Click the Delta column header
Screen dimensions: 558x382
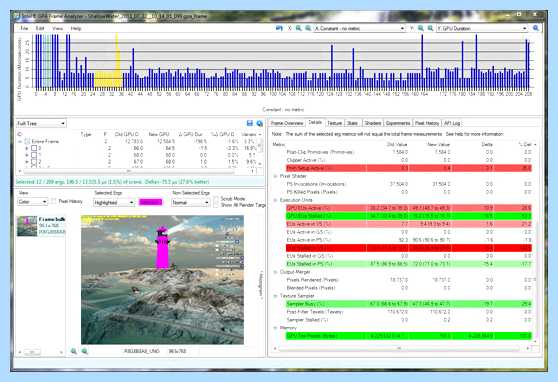coord(487,145)
